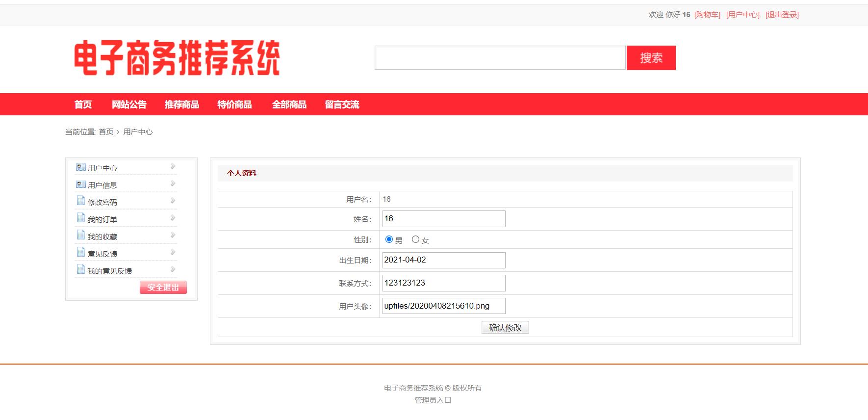Open the [购物车] link at top
Image resolution: width=868 pixels, height=420 pixels.
pos(707,15)
